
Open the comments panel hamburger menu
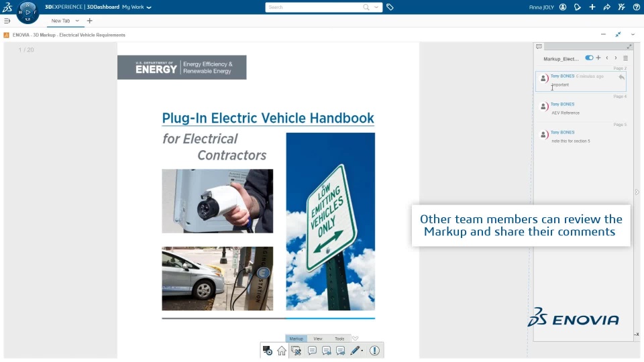(625, 58)
